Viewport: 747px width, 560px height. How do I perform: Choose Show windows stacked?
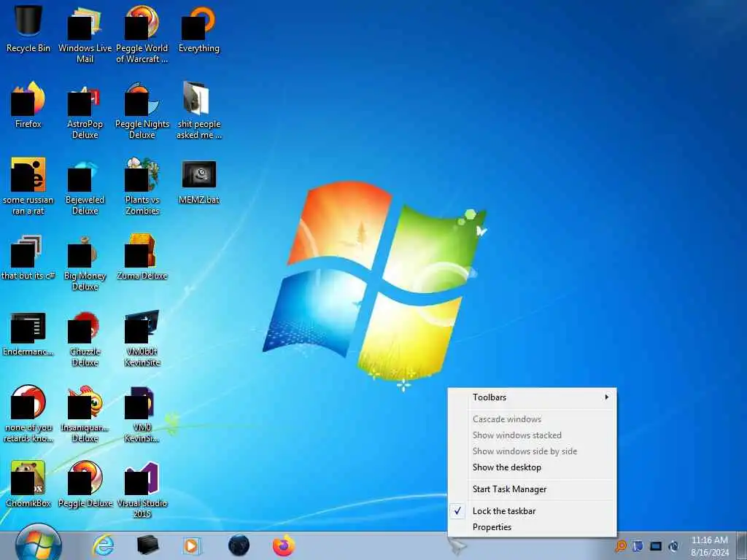[532, 435]
